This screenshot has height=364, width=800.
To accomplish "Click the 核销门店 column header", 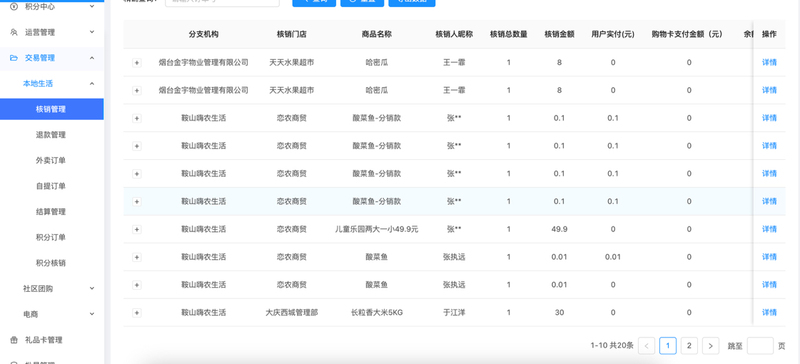I will pos(292,34).
